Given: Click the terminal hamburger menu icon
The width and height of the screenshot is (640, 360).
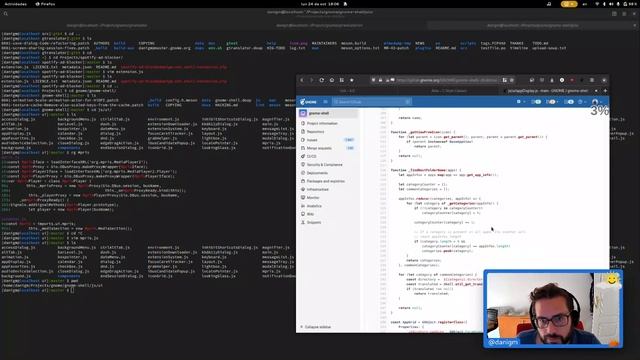Looking at the screenshot, I should [x=624, y=14].
